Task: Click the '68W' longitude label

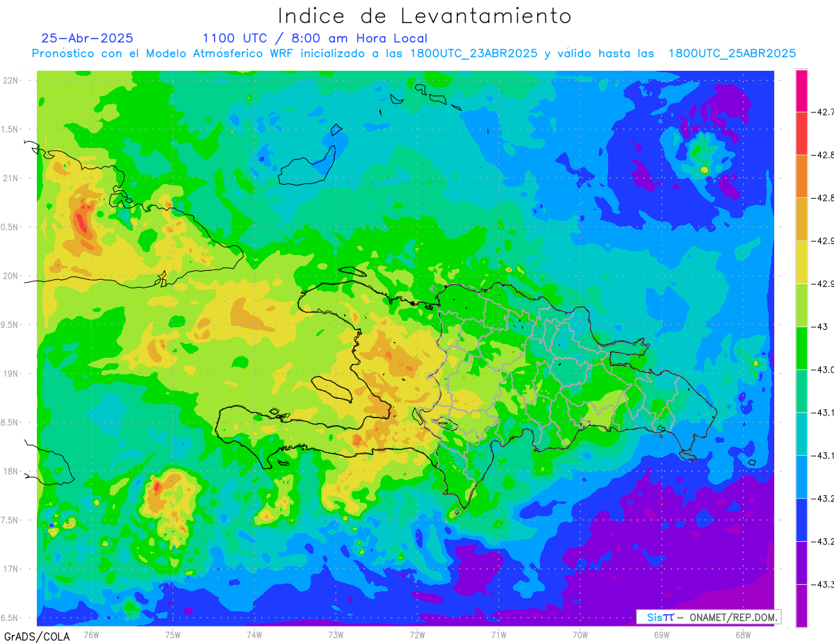Action: click(742, 635)
